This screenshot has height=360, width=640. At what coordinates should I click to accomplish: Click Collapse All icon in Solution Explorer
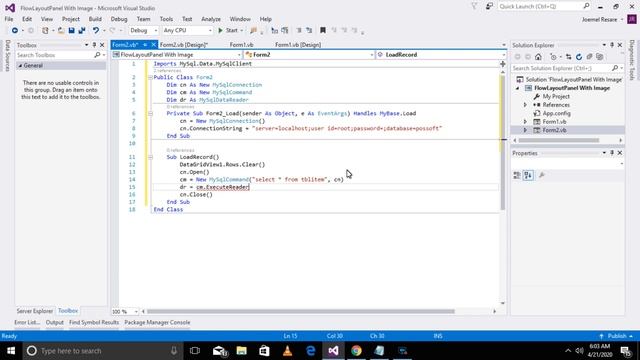589,57
